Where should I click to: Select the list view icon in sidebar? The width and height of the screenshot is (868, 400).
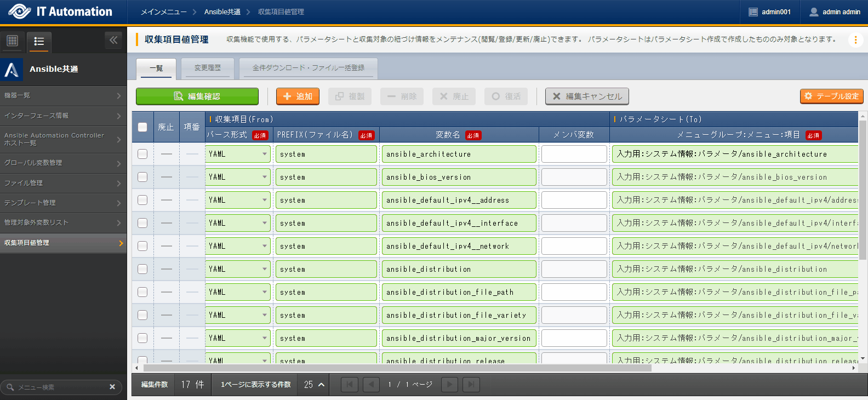tap(39, 41)
